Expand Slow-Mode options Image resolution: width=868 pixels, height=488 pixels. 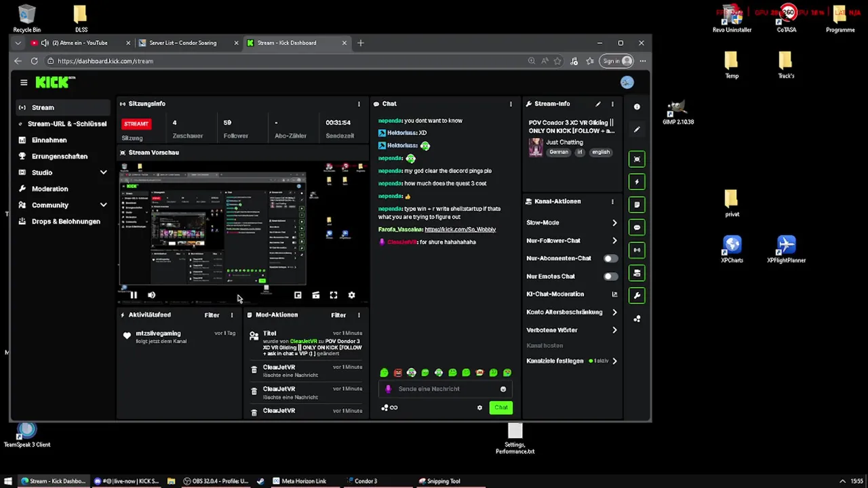click(x=614, y=222)
